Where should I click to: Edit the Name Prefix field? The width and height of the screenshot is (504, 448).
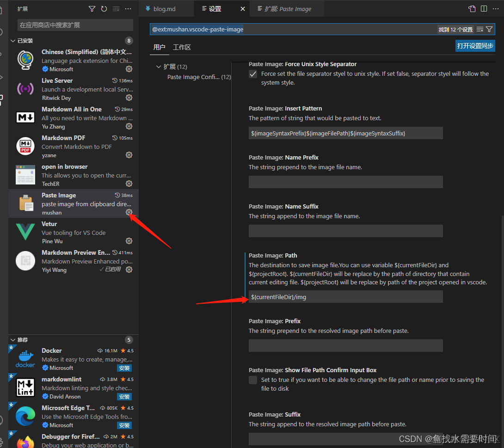345,182
